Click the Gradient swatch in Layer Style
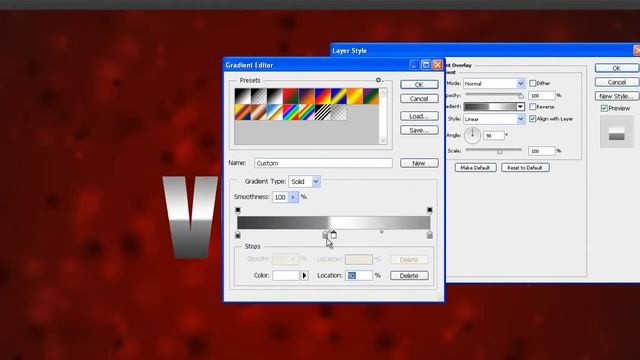 pos(490,107)
